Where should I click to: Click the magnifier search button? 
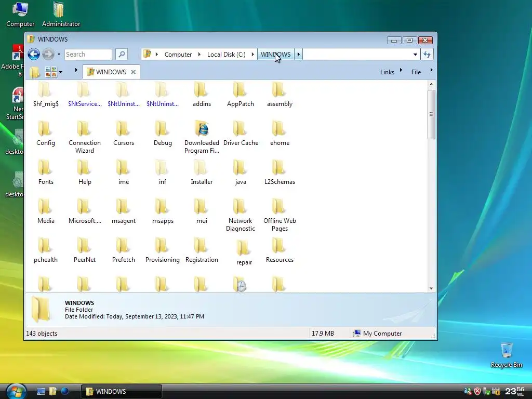tap(122, 54)
